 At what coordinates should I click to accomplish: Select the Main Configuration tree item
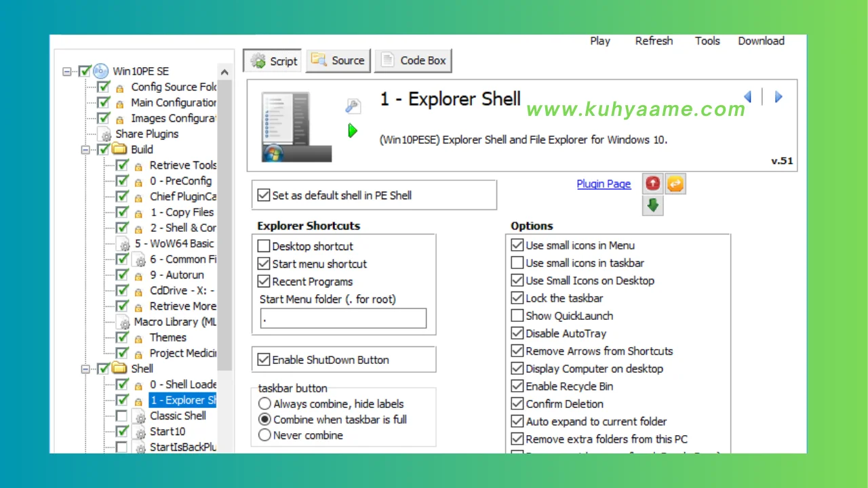(174, 102)
